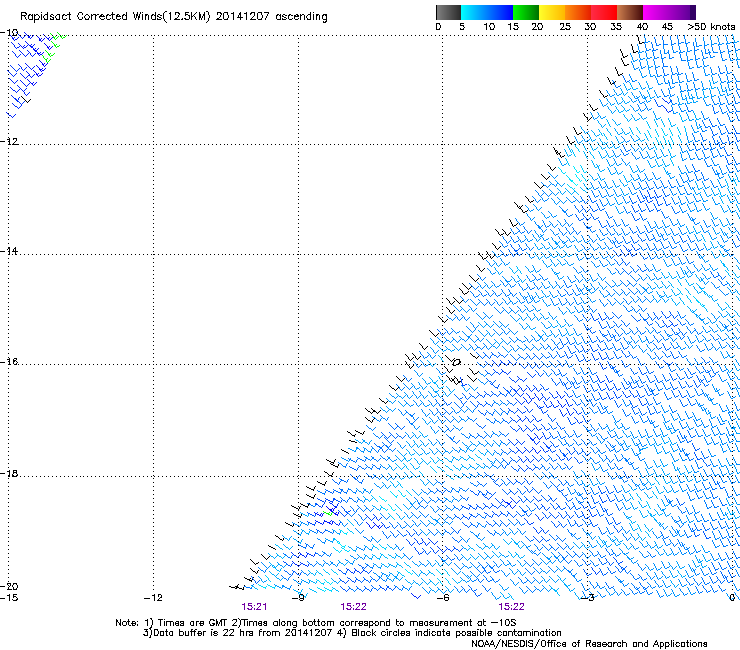This screenshot has width=740, height=650.
Task: Click the 'NOAA/NESDIS/Office of Research and Applications' credit
Action: coord(589,644)
